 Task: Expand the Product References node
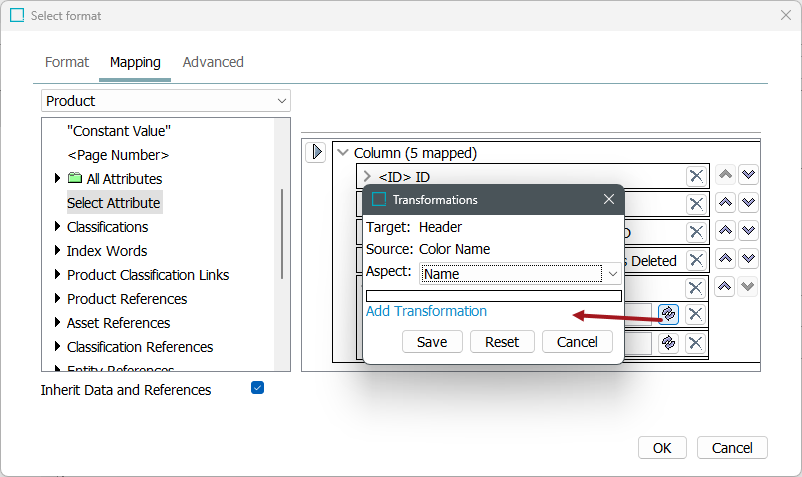tap(57, 298)
